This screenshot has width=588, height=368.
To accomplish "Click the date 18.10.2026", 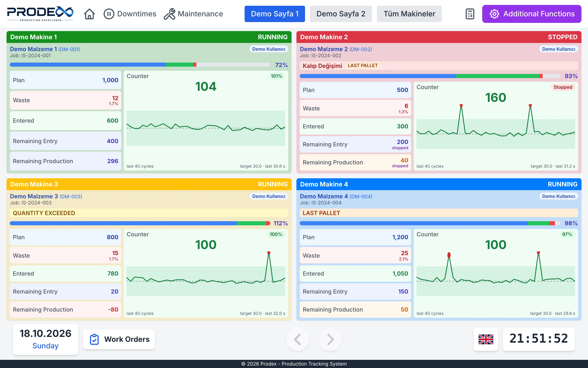I will (46, 333).
